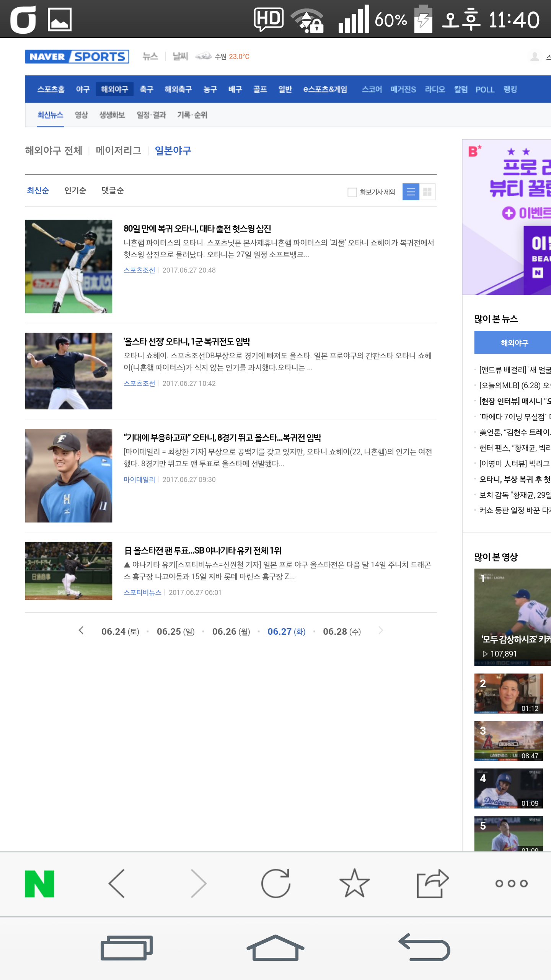Go back using browser back arrow
The height and width of the screenshot is (980, 551).
pos(117,884)
